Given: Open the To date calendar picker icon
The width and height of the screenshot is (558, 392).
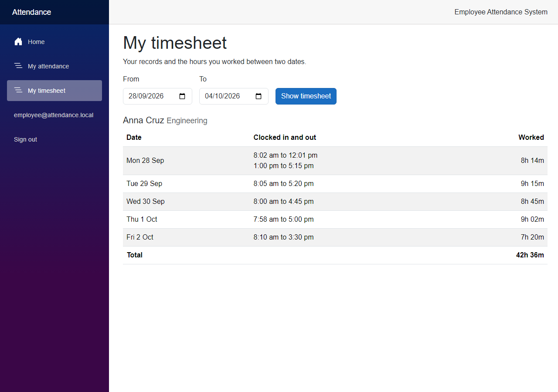Looking at the screenshot, I should pos(259,96).
